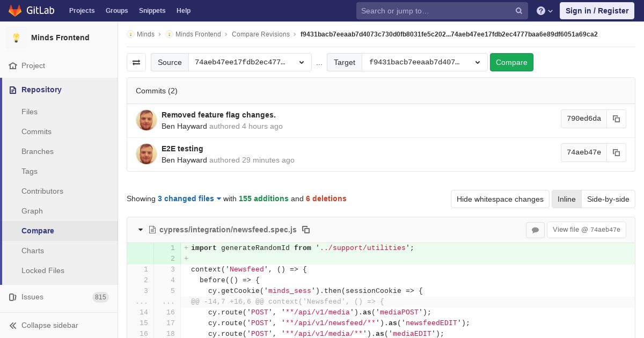Copy newsfeed.spec.js file path
The height and width of the screenshot is (338, 644).
(306, 230)
